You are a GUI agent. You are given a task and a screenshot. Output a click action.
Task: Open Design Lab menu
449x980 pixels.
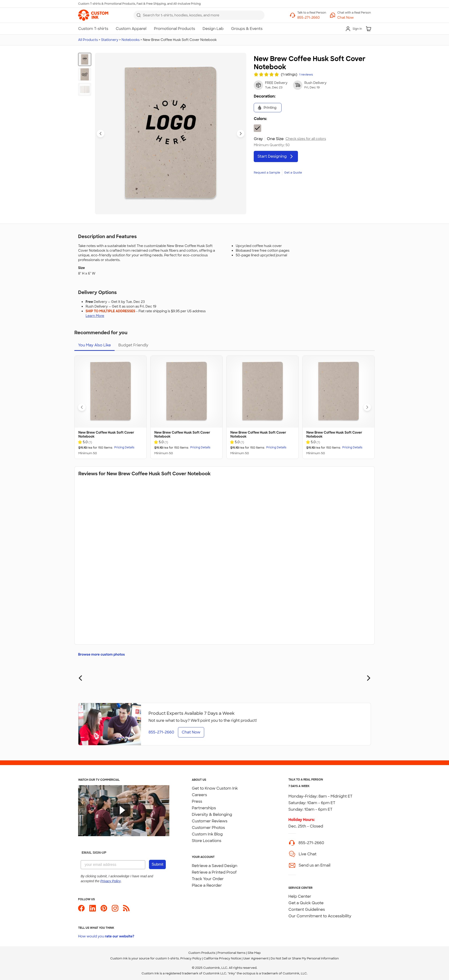pos(213,29)
